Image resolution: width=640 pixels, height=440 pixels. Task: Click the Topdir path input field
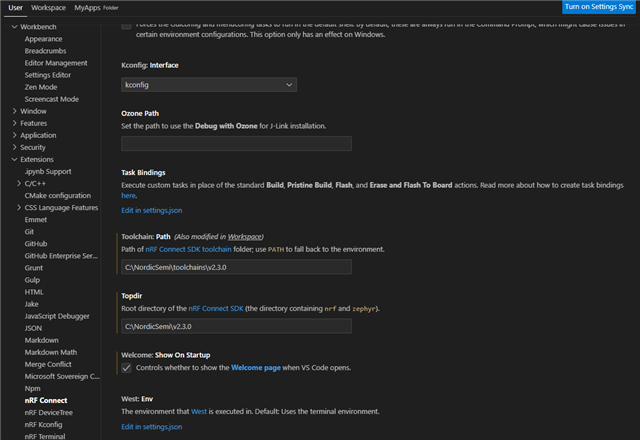(236, 326)
